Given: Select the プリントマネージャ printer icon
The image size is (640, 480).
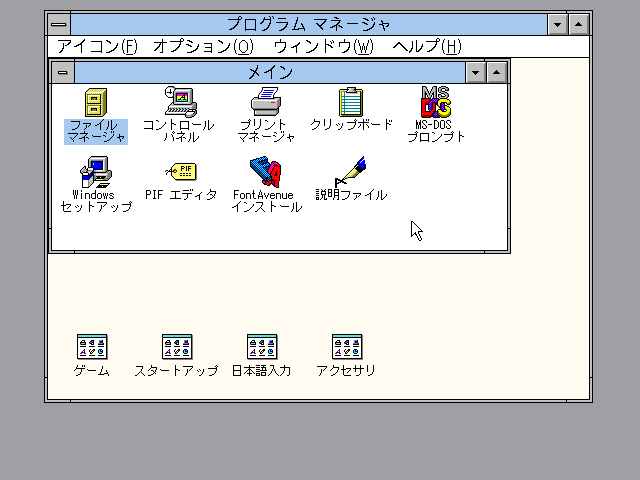Looking at the screenshot, I should (266, 102).
